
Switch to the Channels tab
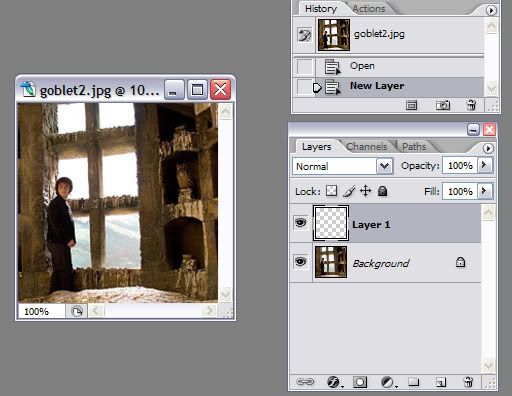pos(366,147)
